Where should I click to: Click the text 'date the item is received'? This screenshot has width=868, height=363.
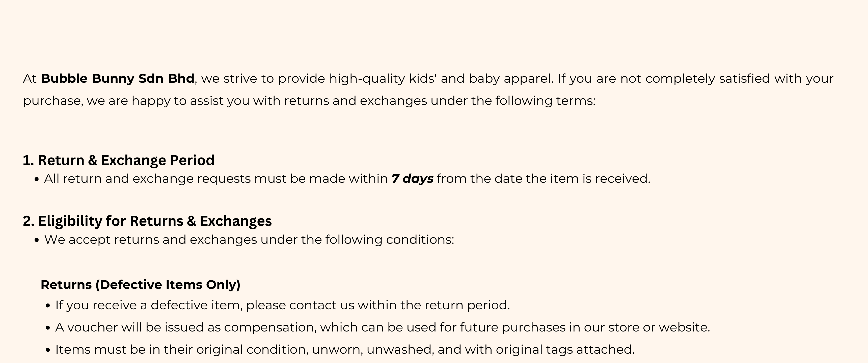tap(571, 179)
